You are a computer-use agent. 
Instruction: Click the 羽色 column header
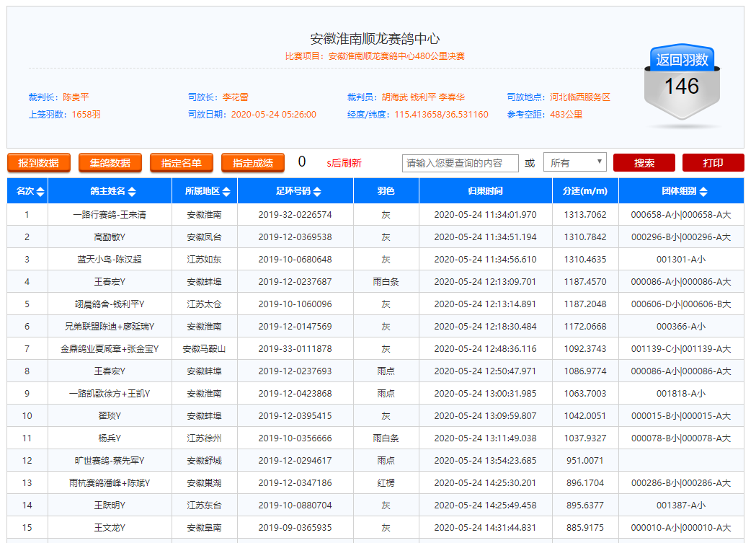[x=386, y=191]
